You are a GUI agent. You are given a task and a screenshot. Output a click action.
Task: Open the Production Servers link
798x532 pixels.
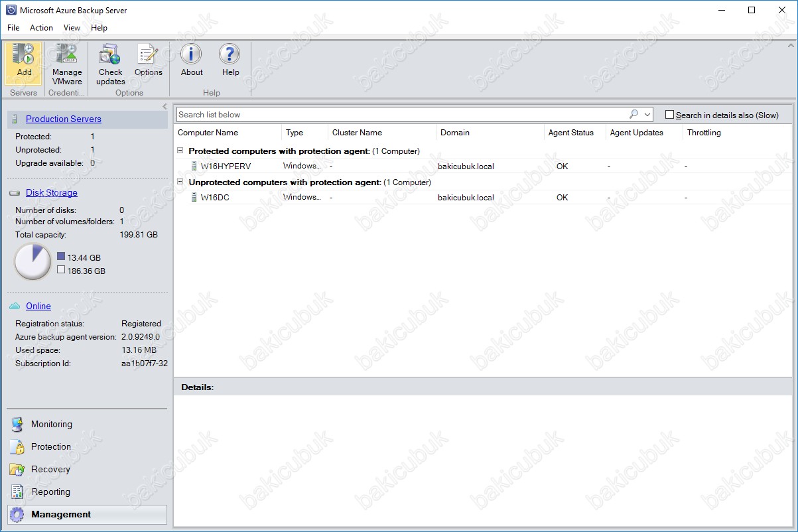(x=64, y=119)
